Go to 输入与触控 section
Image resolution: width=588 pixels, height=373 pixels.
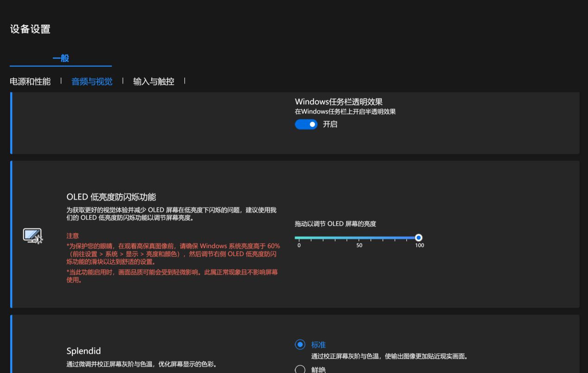tap(154, 82)
